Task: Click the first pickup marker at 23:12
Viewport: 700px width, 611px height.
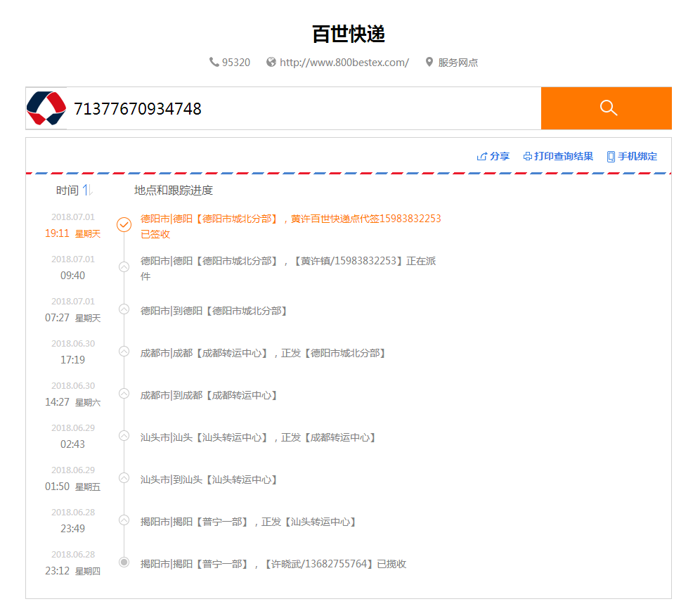Action: pos(124,562)
